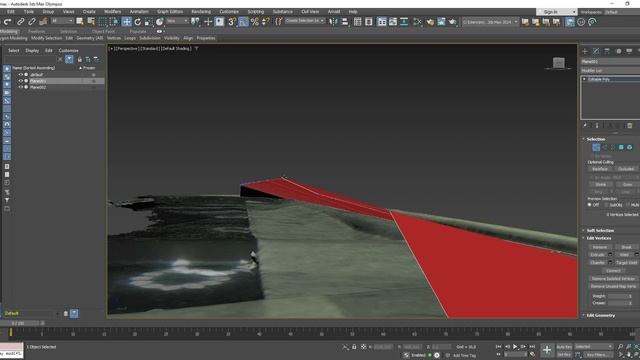Viewport: 640px width, 360px height.
Task: Click Play Animation button
Action: click(x=515, y=347)
